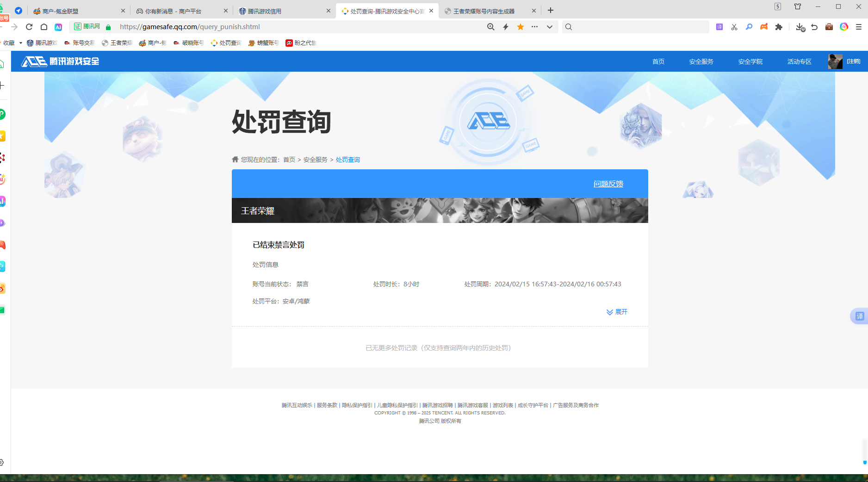The height and width of the screenshot is (482, 868).
Task: Reload the current page
Action: coord(29,27)
